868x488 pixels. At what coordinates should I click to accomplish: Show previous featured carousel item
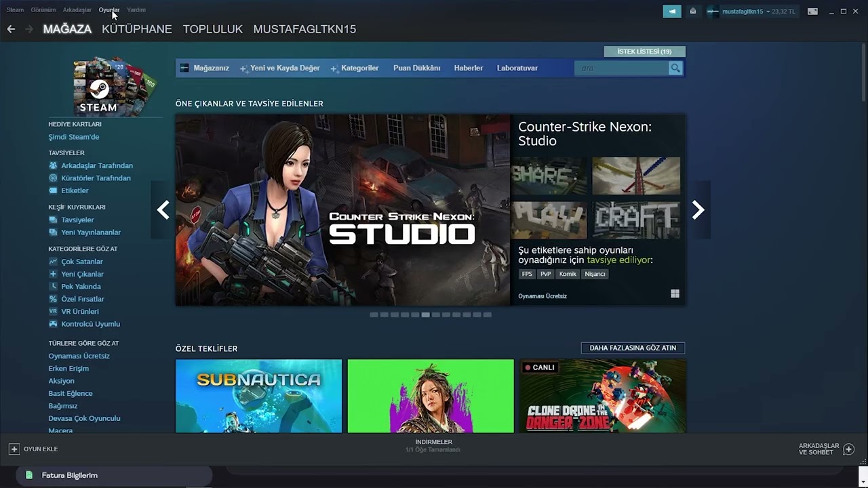point(163,210)
